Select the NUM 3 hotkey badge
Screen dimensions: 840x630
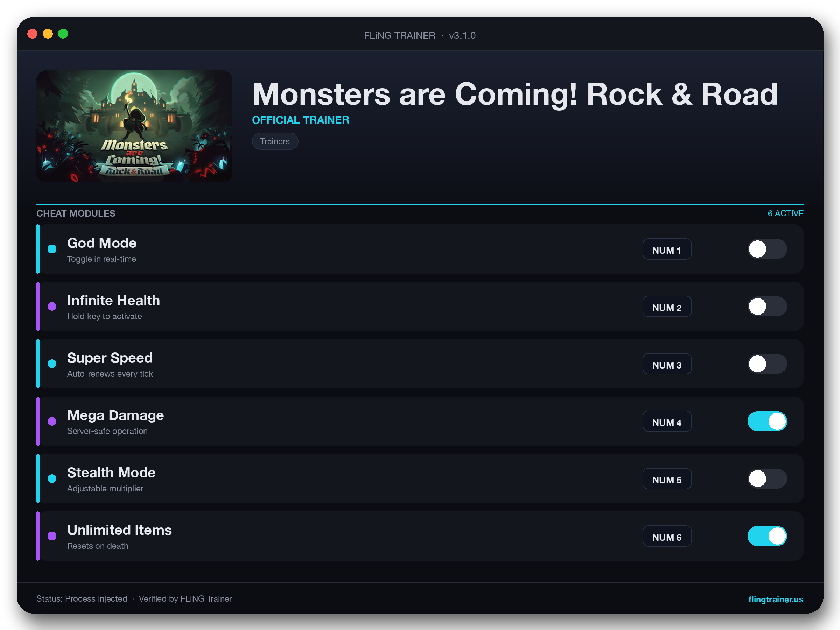click(x=667, y=364)
